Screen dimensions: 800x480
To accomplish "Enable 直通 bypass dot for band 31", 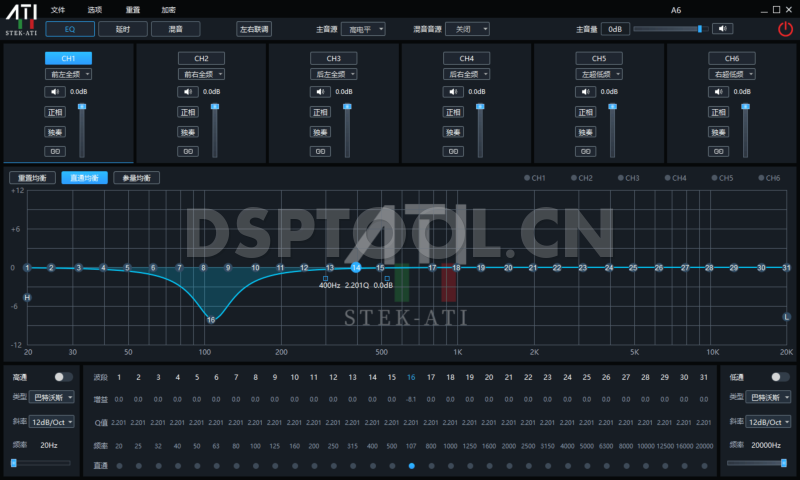I will [x=704, y=466].
